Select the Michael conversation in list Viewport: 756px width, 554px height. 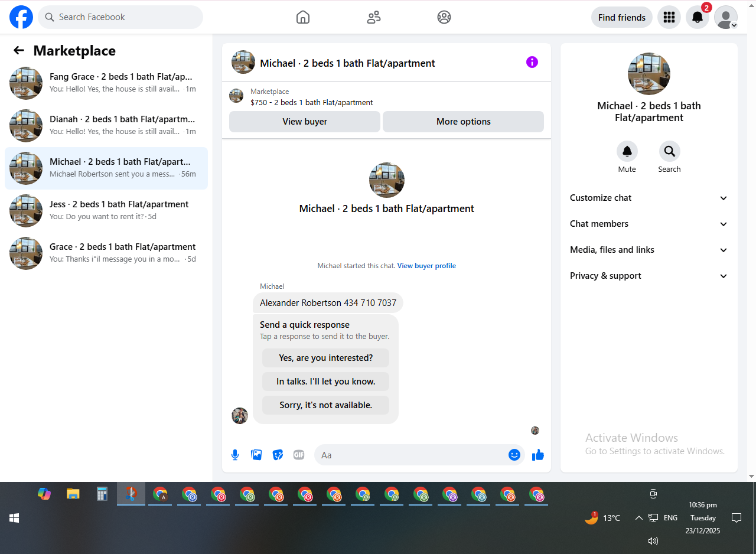106,168
